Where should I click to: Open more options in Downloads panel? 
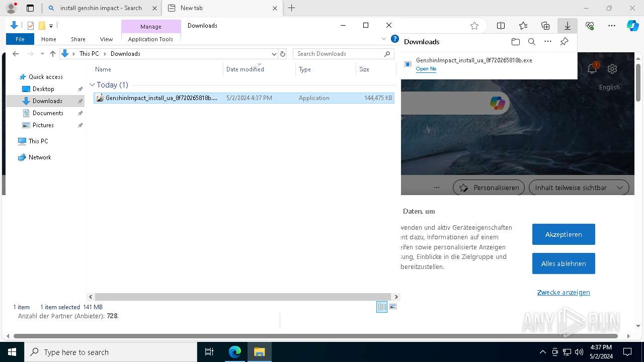[x=548, y=42]
